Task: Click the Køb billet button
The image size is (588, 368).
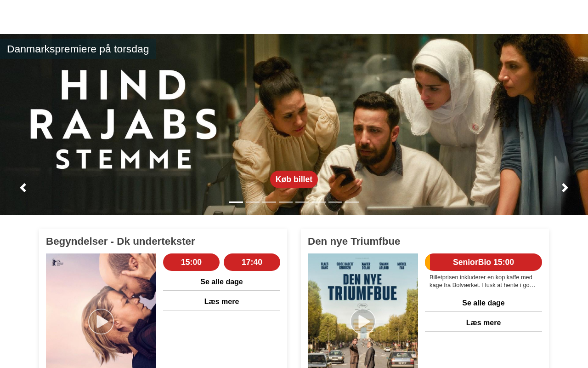Action: click(294, 179)
